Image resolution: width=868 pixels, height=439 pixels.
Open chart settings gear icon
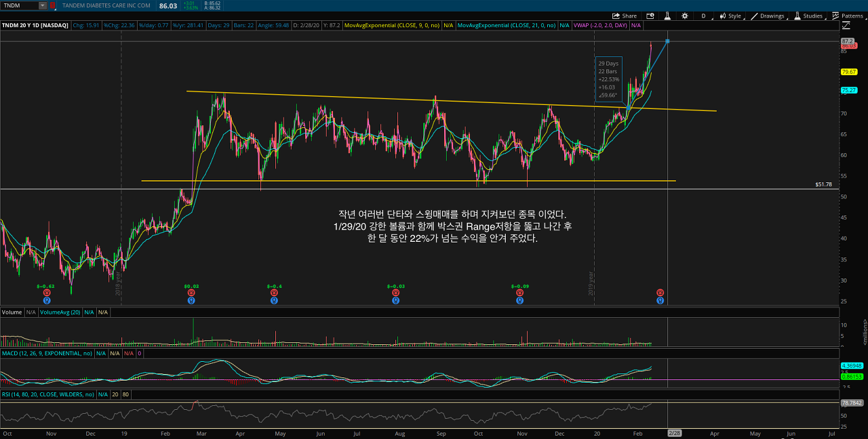(685, 16)
